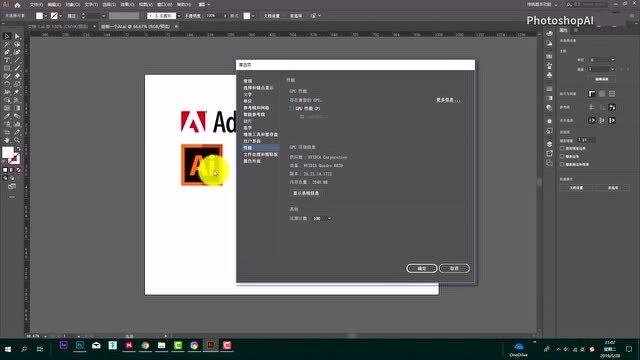The height and width of the screenshot is (360, 640).
Task: Select the Zoom tool
Action: [17, 140]
